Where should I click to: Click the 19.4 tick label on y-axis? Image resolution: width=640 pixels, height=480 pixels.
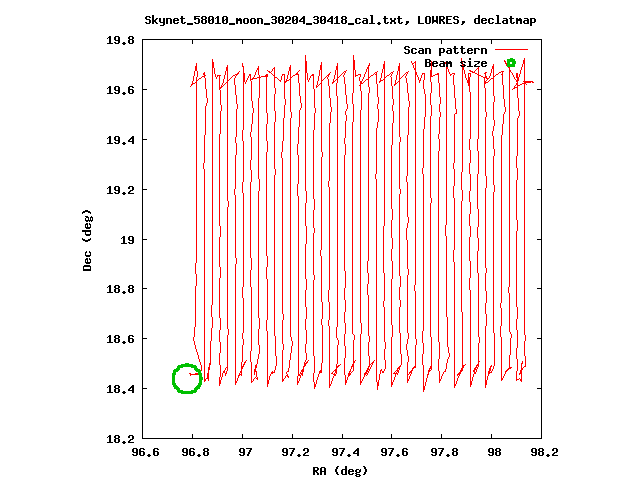click(120, 140)
